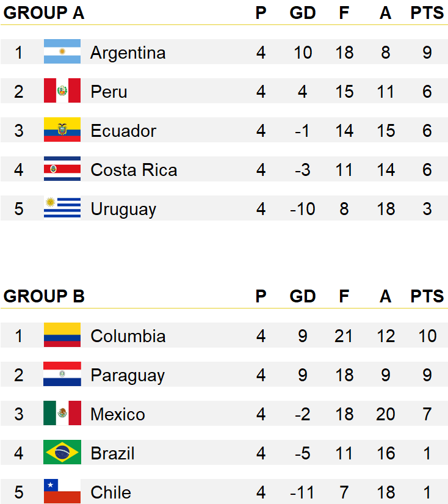Open the Argentina team name

pyautogui.click(x=128, y=53)
